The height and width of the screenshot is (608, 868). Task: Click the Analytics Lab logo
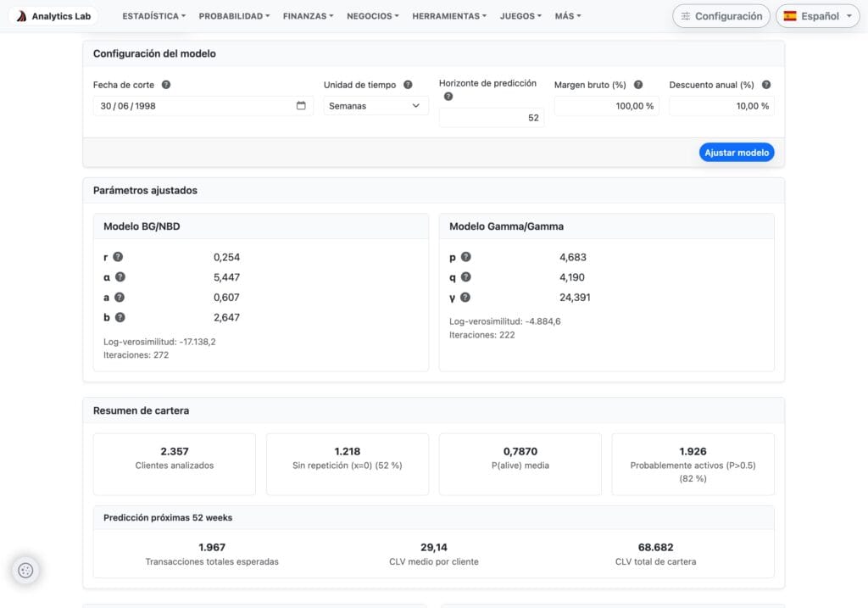coord(53,16)
